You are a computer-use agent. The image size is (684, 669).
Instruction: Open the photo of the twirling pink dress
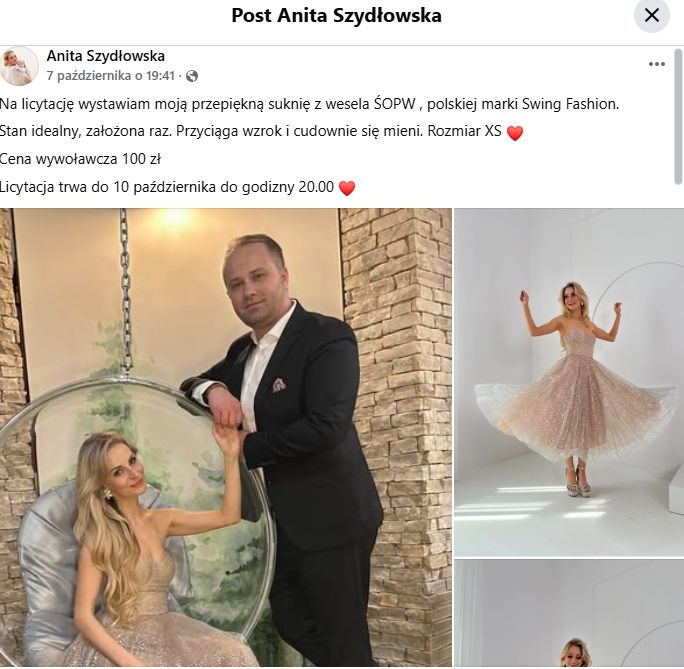coord(569,382)
